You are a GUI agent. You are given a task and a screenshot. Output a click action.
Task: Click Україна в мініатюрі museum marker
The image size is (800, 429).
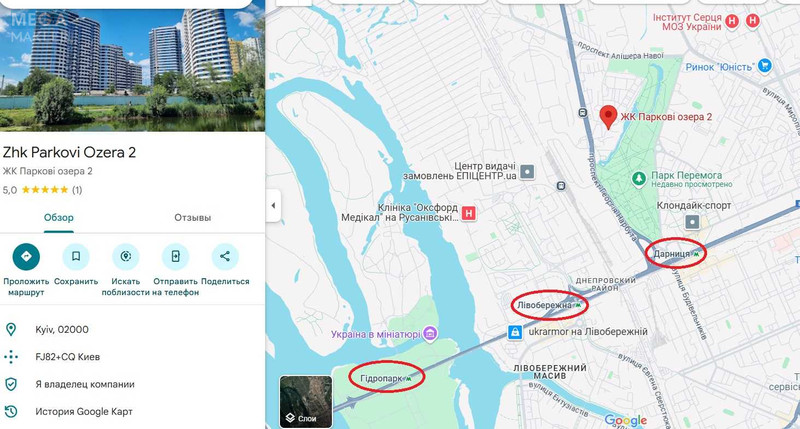[431, 334]
